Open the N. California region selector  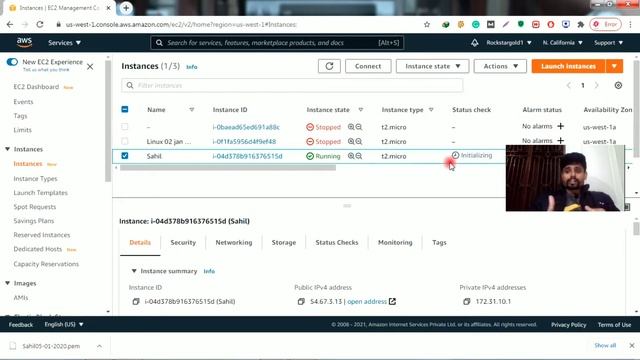(562, 43)
